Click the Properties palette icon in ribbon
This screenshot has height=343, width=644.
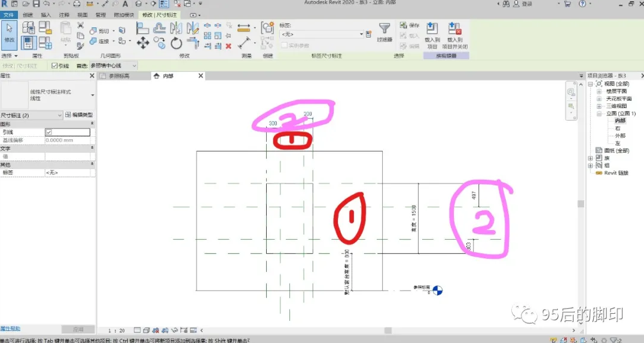[28, 42]
